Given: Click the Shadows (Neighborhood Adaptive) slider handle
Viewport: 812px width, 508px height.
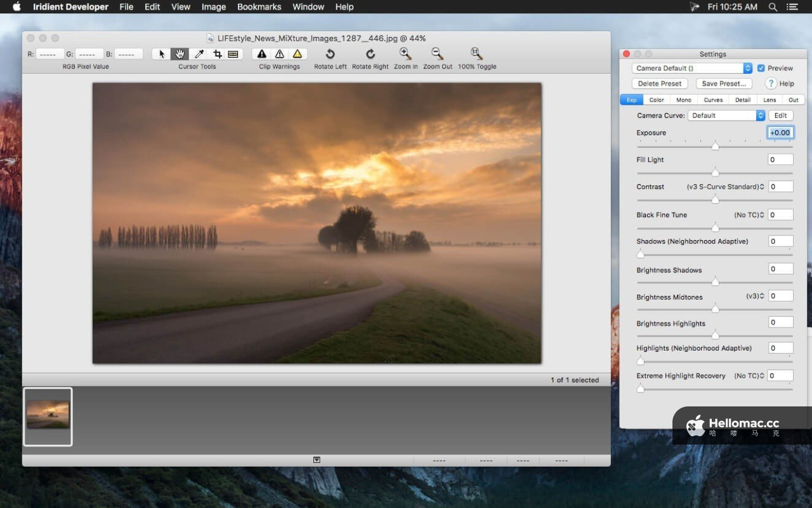Looking at the screenshot, I should [x=640, y=255].
